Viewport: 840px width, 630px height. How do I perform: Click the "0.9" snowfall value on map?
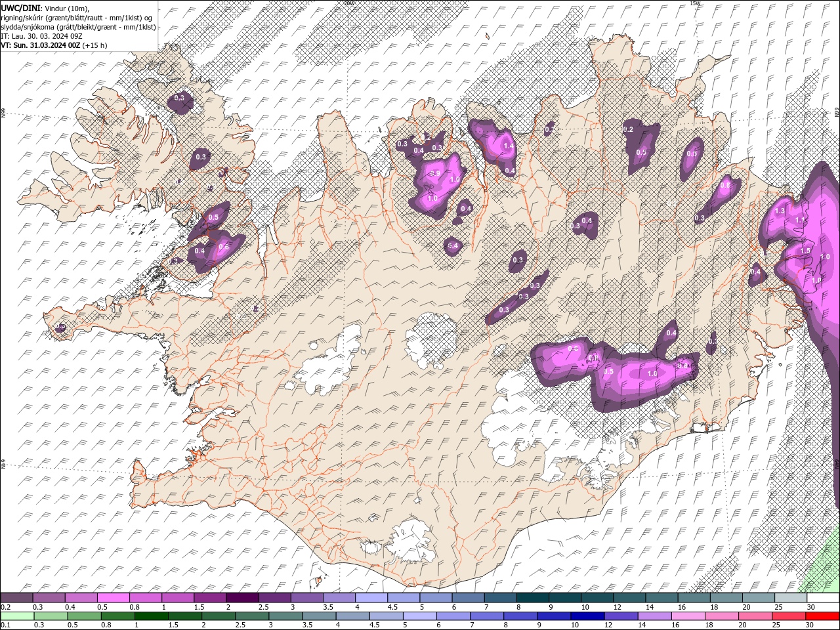[x=434, y=173]
